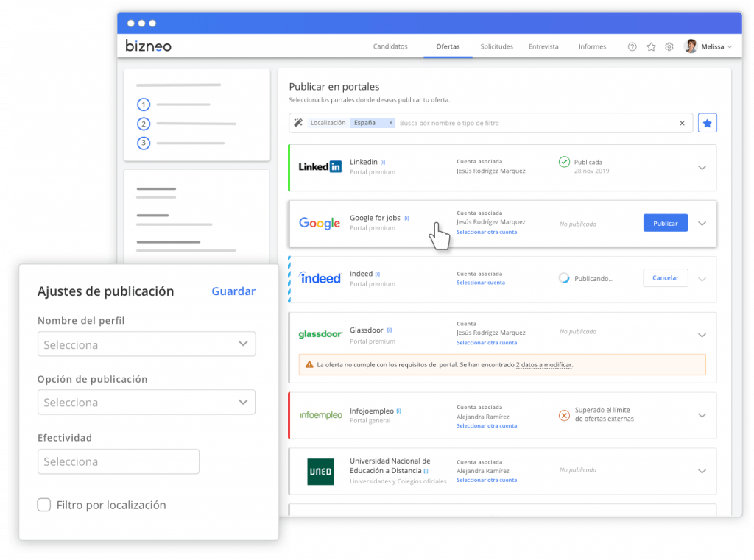Enable Filtro por localización checkbox
The image size is (754, 560).
(44, 505)
